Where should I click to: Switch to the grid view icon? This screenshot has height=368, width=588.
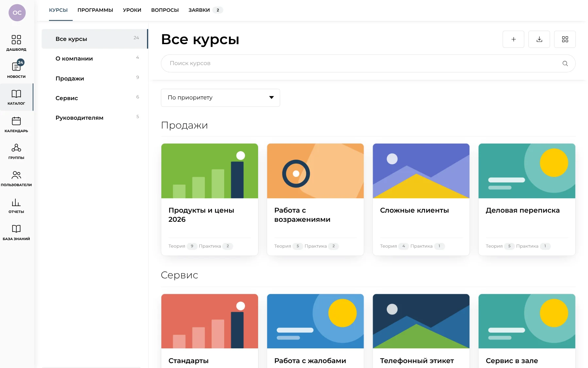(565, 39)
